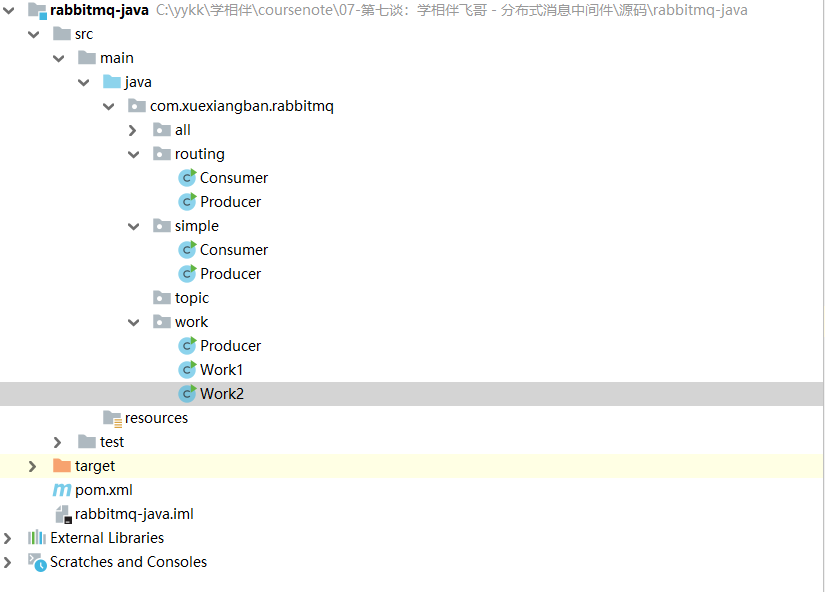The height and width of the screenshot is (592, 825).
Task: Expand the all package
Action: tap(133, 130)
